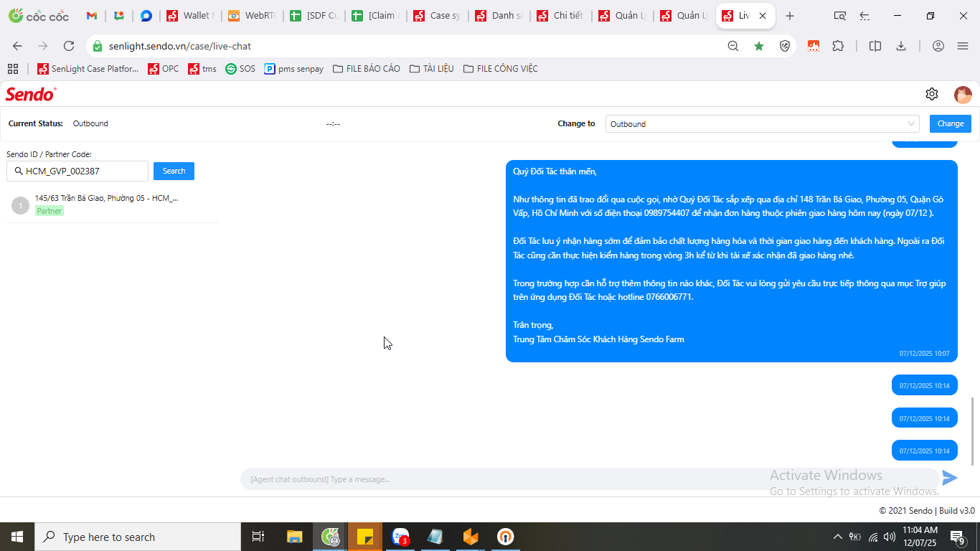
Task: Click the volume icon in system tray
Action: 890,537
